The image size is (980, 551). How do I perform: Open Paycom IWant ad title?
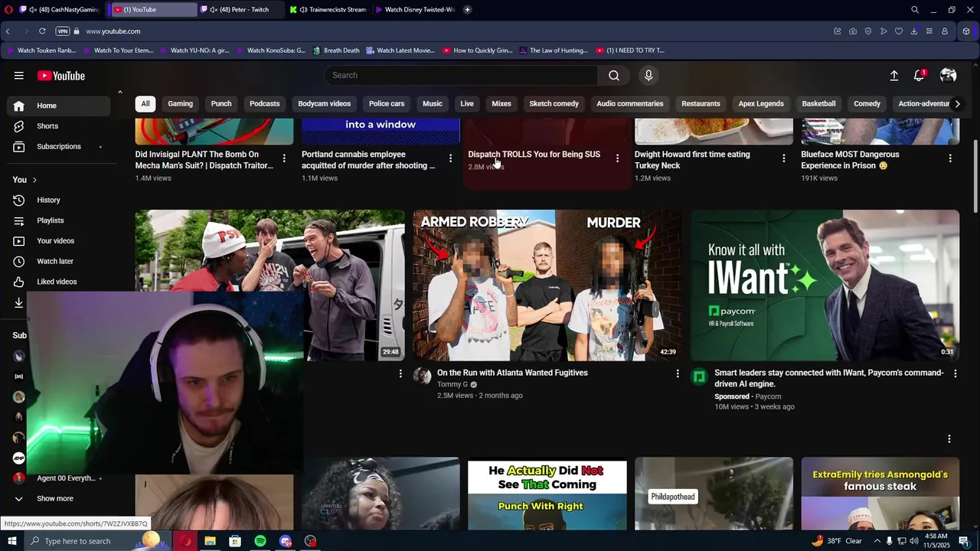point(829,378)
